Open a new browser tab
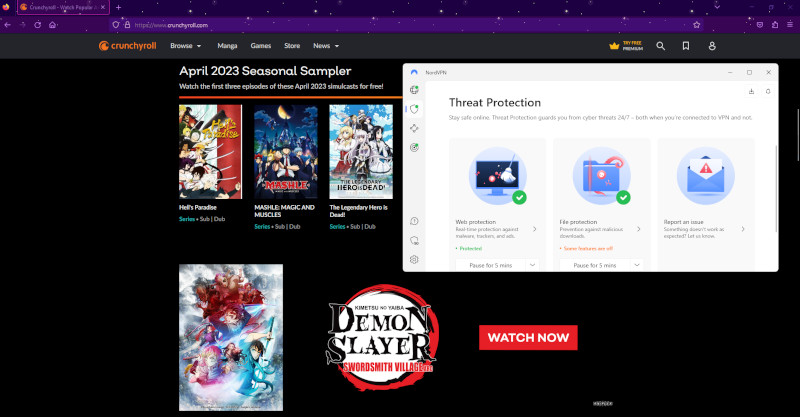The height and width of the screenshot is (417, 800). 118,8
